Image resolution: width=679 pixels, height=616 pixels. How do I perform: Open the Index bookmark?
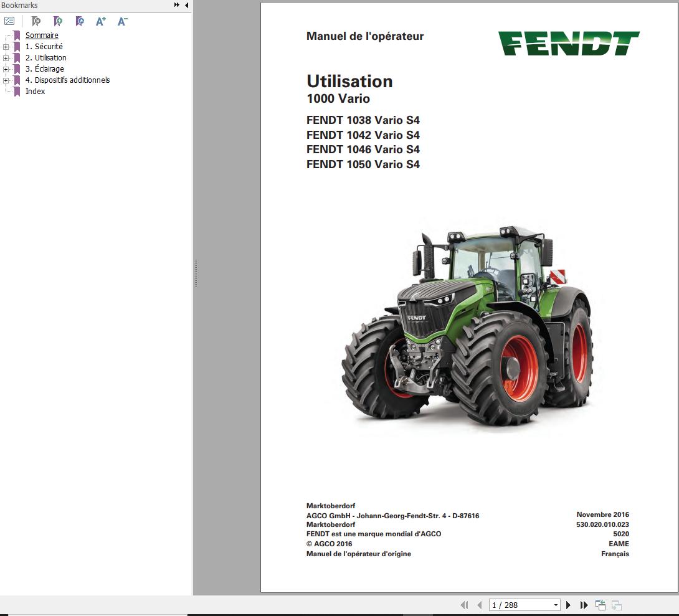click(x=35, y=92)
